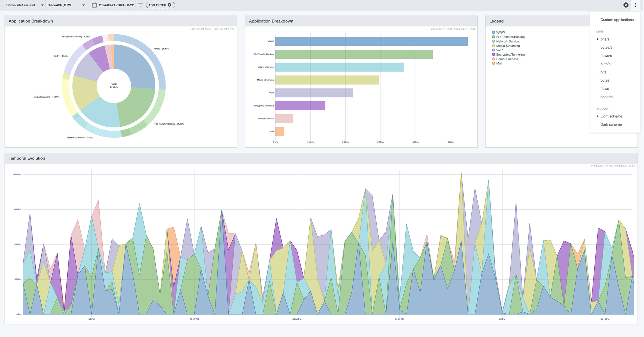The width and height of the screenshot is (644, 337).
Task: Open the calendar date picker icon
Action: pos(94,5)
